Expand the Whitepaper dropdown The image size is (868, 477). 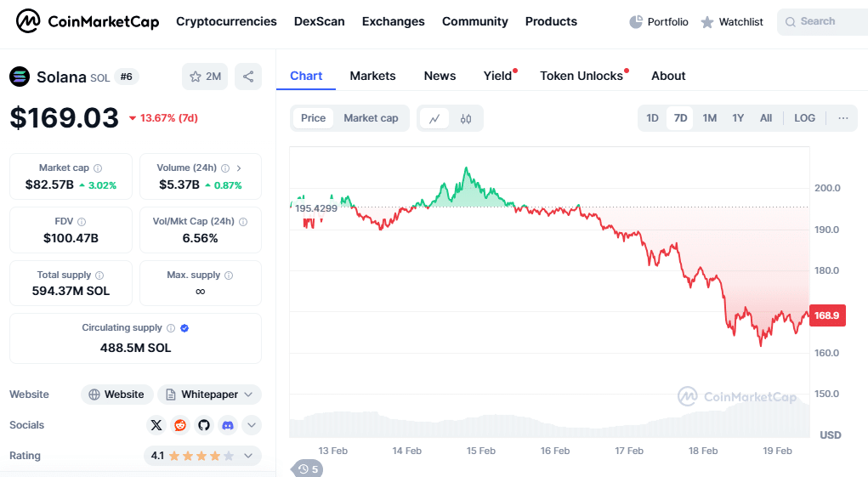point(210,395)
